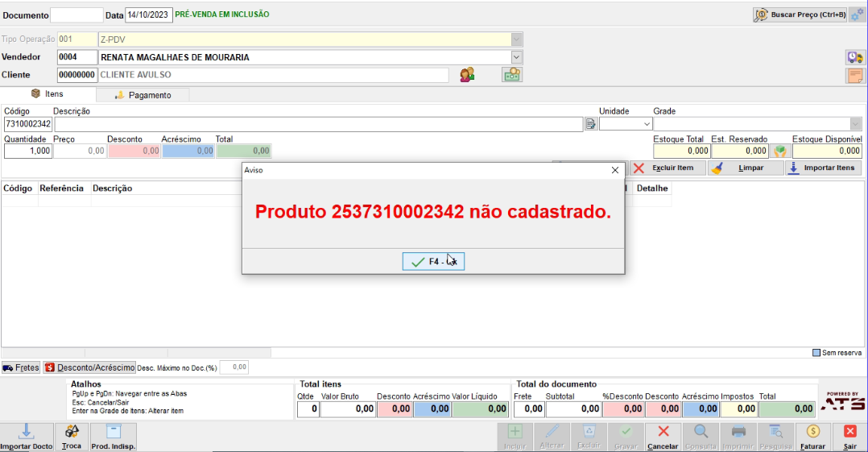Open the Desconto/Acréscimo button
This screenshot has width=868, height=452.
(x=89, y=367)
